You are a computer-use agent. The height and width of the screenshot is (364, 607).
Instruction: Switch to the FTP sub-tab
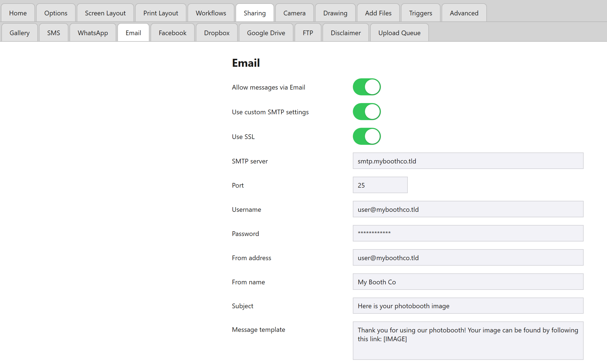[x=308, y=33]
